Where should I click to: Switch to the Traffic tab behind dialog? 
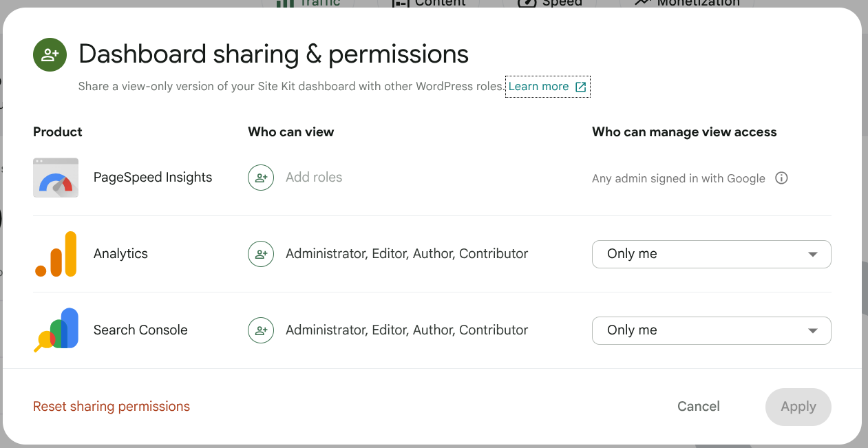308,3
